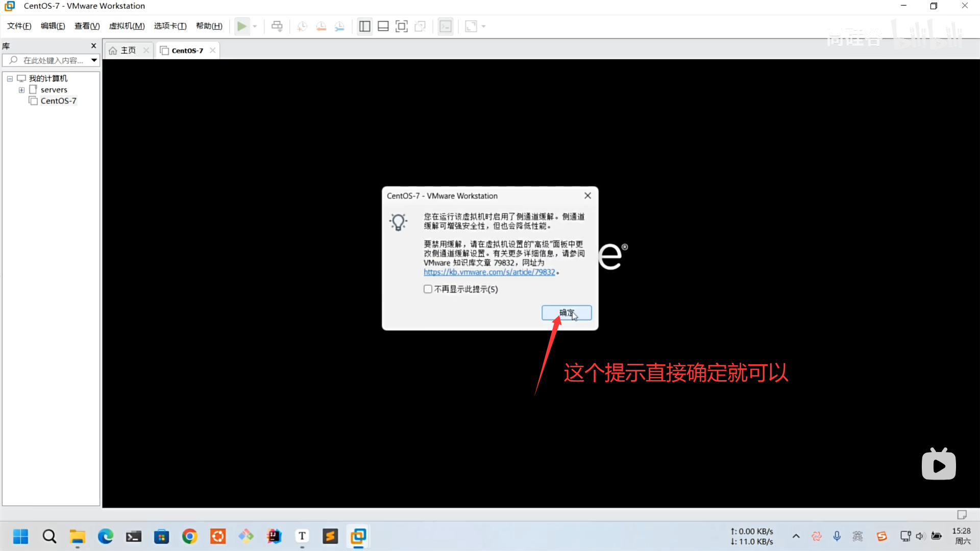Expand the servers folder in library
This screenshot has height=551, width=980.
tap(21, 90)
